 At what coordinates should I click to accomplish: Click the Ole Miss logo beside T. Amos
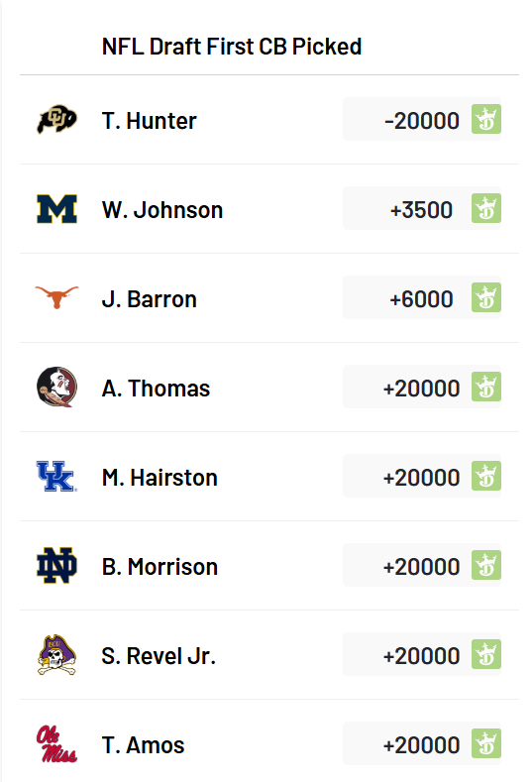point(56,744)
